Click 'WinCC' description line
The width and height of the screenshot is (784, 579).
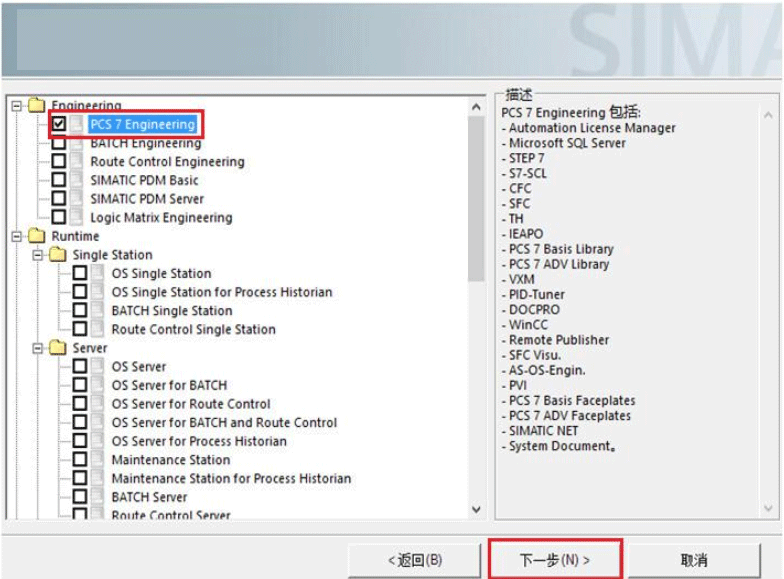528,325
